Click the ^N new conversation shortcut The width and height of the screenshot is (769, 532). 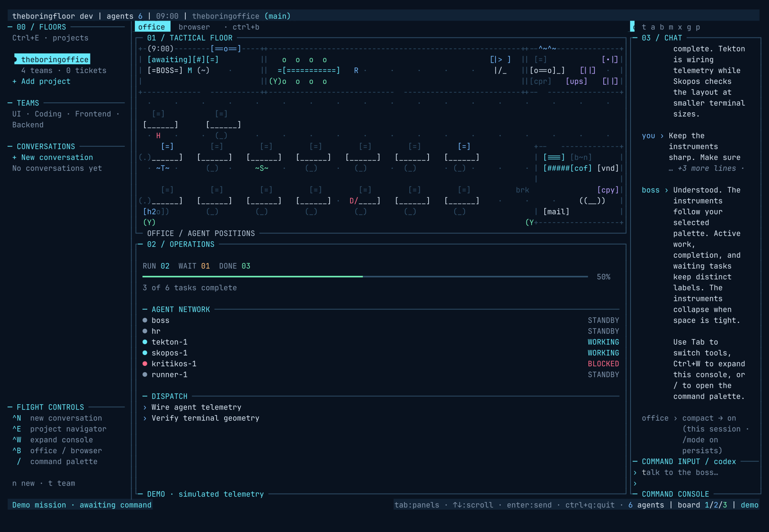(57, 418)
